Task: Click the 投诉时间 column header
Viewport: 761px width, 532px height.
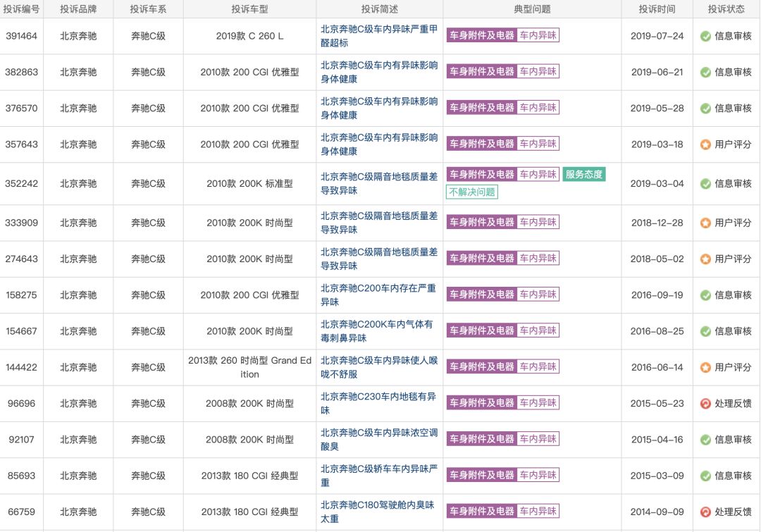Action: [656, 9]
